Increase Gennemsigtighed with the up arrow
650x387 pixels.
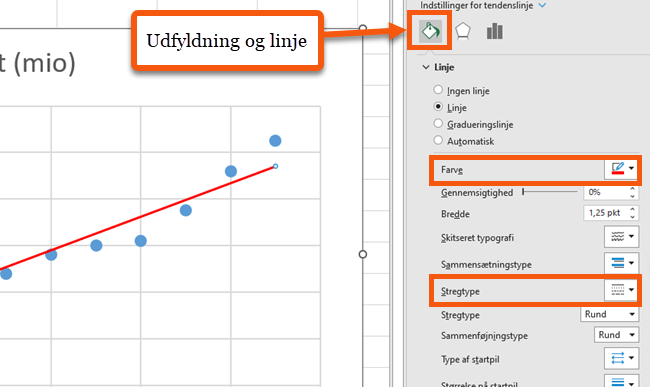coord(633,189)
